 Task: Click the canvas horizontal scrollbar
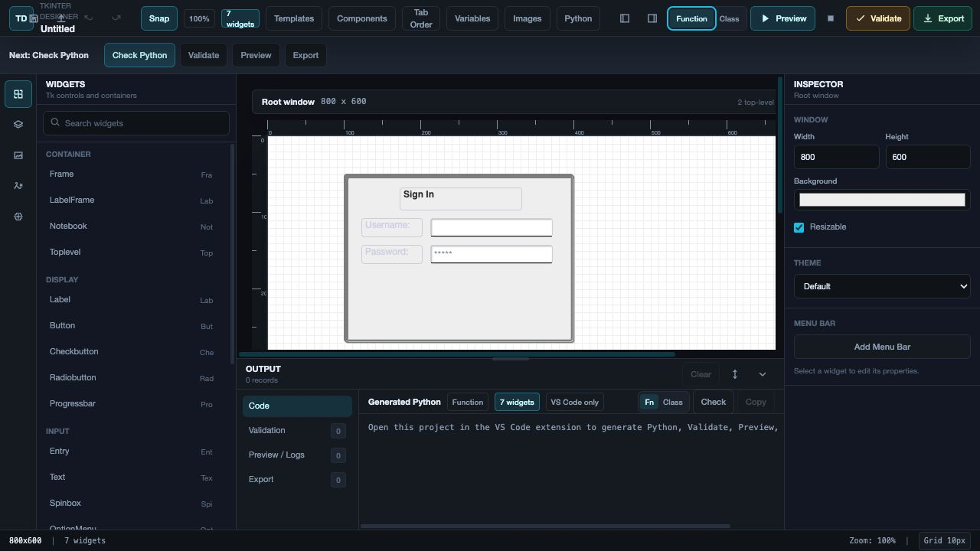[x=457, y=354]
